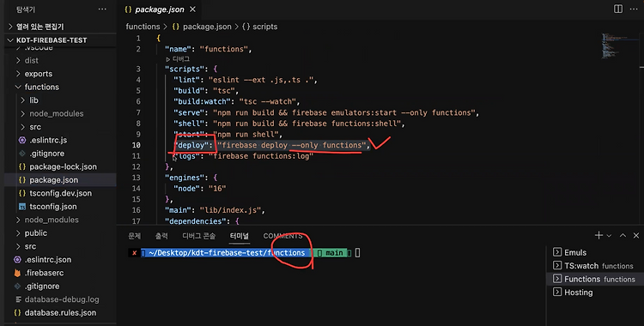The height and width of the screenshot is (326, 644).
Task: Click line number 13 in the gutter
Action: coord(137,178)
